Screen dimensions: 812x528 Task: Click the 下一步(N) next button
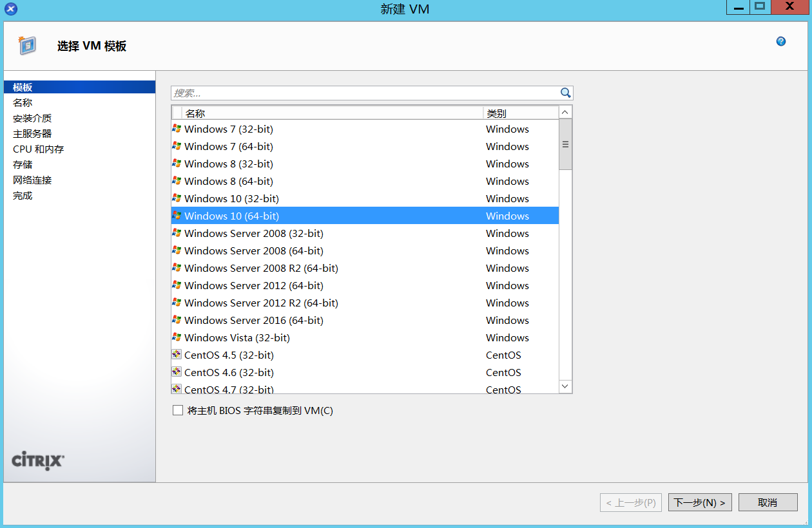pyautogui.click(x=700, y=502)
